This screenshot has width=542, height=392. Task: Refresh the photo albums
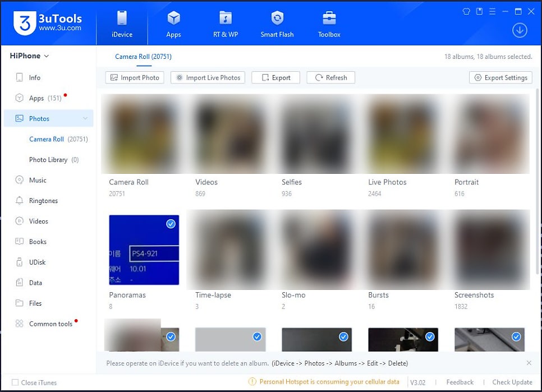coord(331,77)
